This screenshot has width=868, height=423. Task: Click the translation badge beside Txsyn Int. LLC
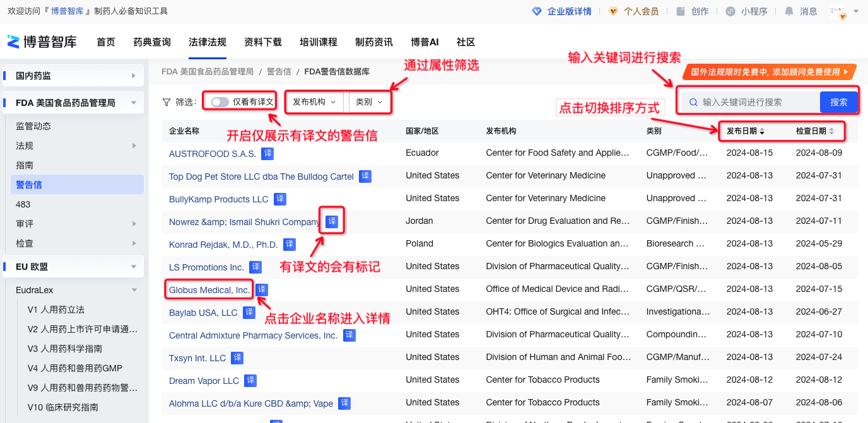click(237, 358)
